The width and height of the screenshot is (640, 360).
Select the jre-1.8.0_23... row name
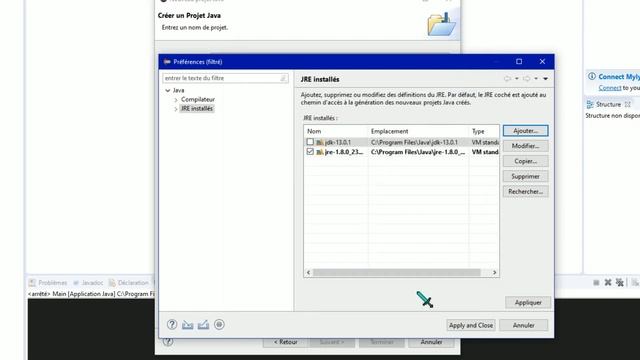coord(344,152)
